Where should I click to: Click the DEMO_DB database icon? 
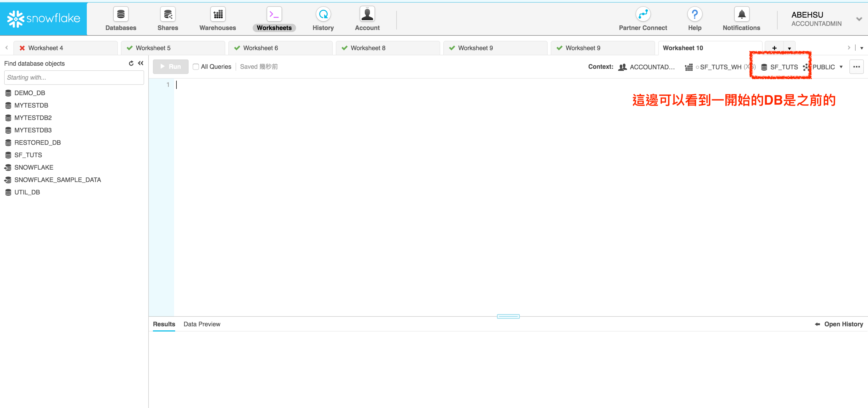9,93
